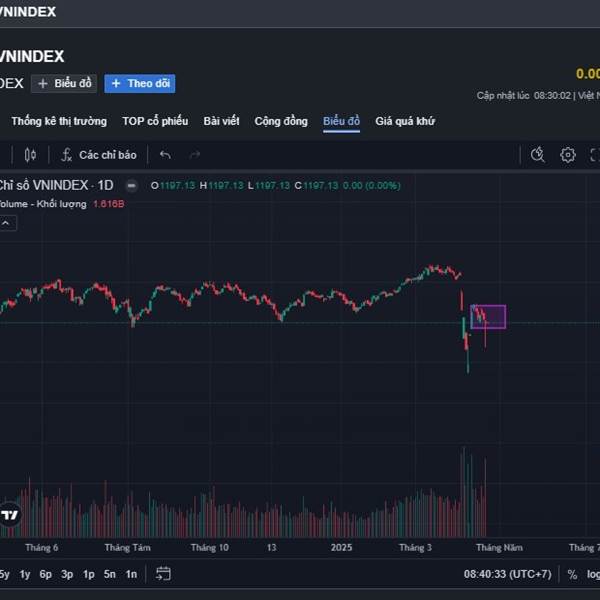The image size is (600, 600).
Task: Click the Chỉ số VNINDEX · 1D legend title
Action: tap(56, 186)
